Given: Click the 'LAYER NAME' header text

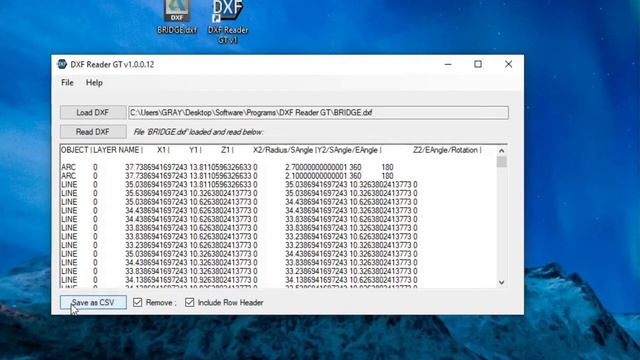Looking at the screenshot, I should 116,150.
